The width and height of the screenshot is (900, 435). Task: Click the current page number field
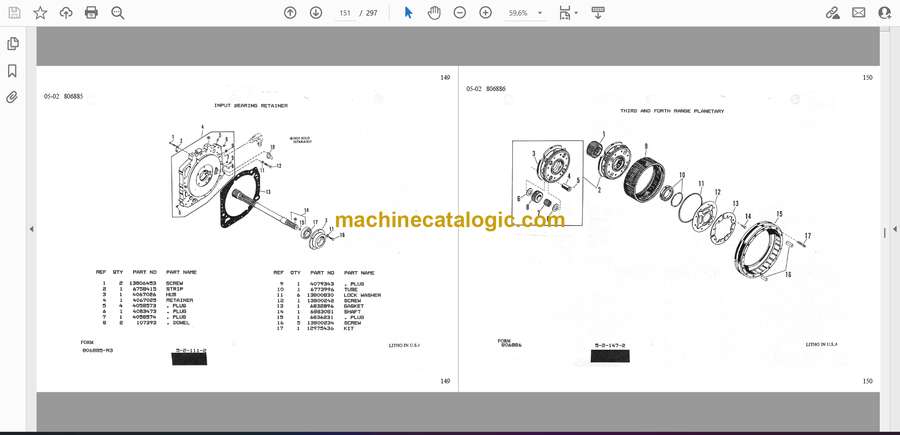(344, 13)
